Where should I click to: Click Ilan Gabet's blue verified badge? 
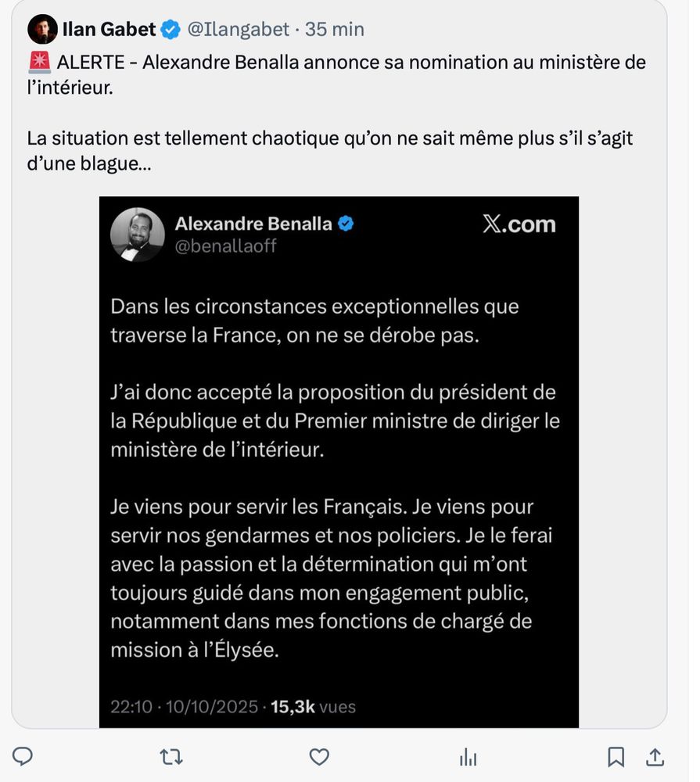tap(171, 29)
